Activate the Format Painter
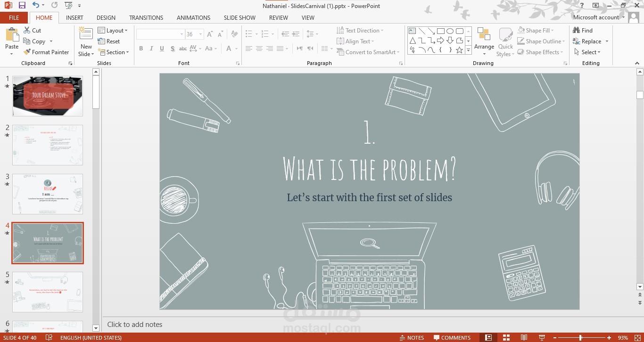 pos(46,52)
